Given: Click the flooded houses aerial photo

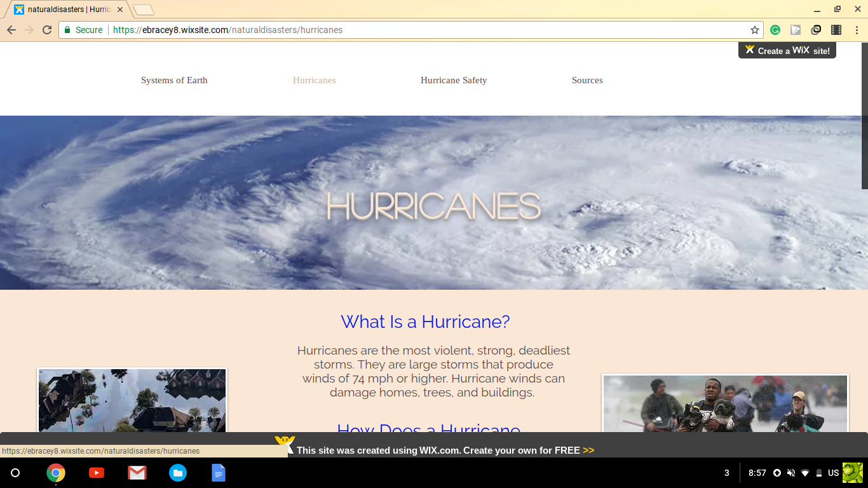Looking at the screenshot, I should [132, 400].
